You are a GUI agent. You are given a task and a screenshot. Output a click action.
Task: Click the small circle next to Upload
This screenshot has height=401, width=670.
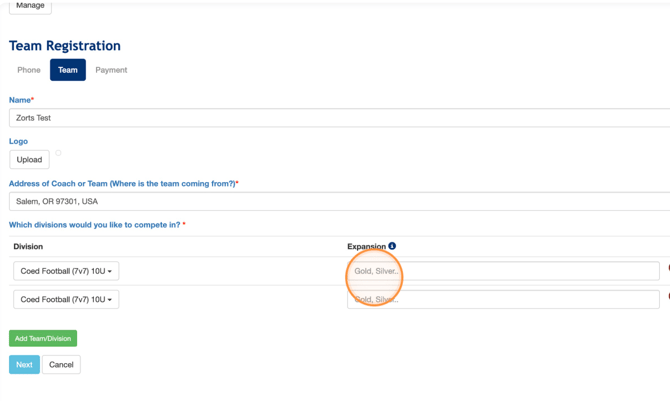click(58, 153)
